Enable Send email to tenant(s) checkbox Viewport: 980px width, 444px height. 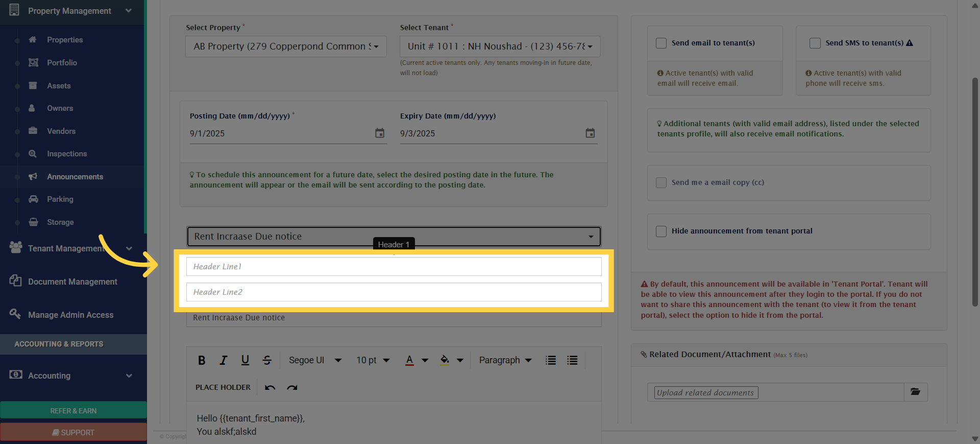[x=661, y=43]
